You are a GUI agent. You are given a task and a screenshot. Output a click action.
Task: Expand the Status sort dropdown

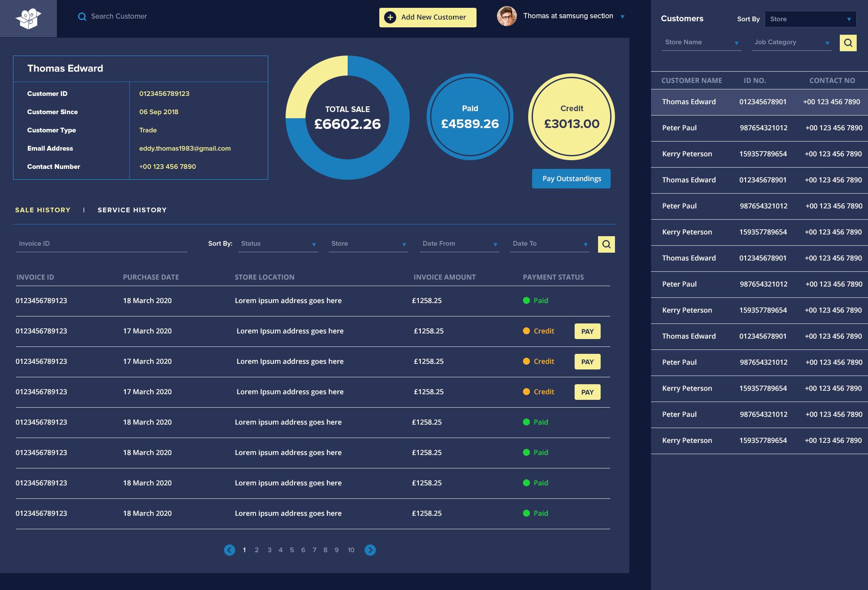[278, 244]
